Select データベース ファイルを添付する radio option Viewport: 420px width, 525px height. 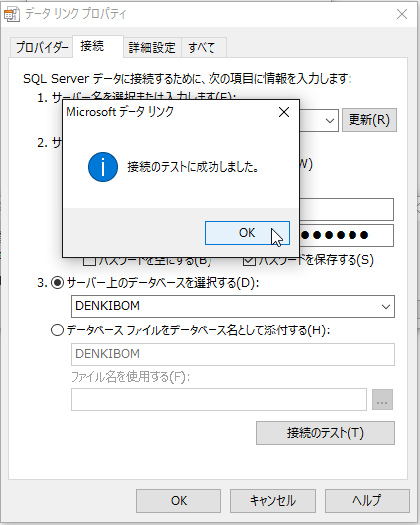(57, 330)
